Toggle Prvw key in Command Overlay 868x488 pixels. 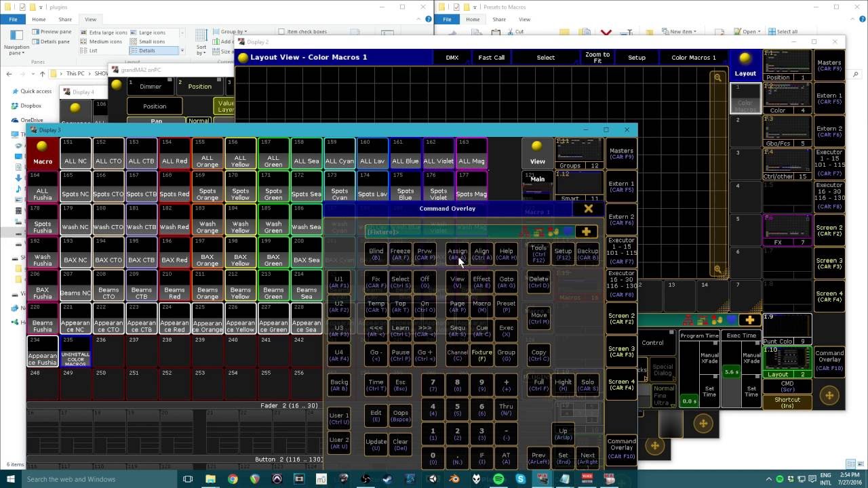click(425, 254)
